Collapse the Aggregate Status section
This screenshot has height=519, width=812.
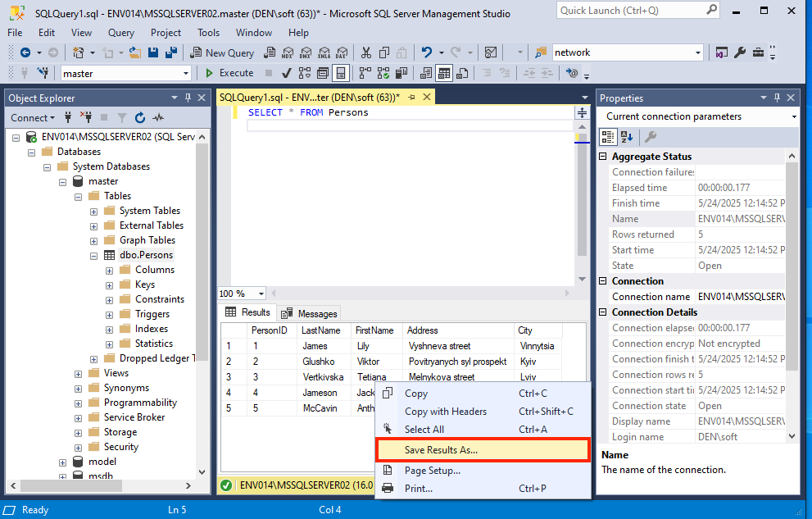[x=603, y=157]
